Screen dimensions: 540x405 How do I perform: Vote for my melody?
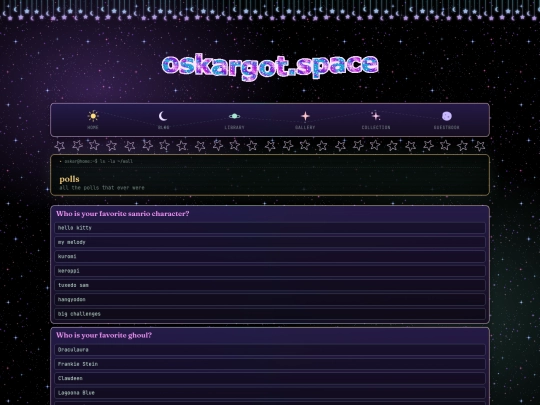click(x=270, y=242)
